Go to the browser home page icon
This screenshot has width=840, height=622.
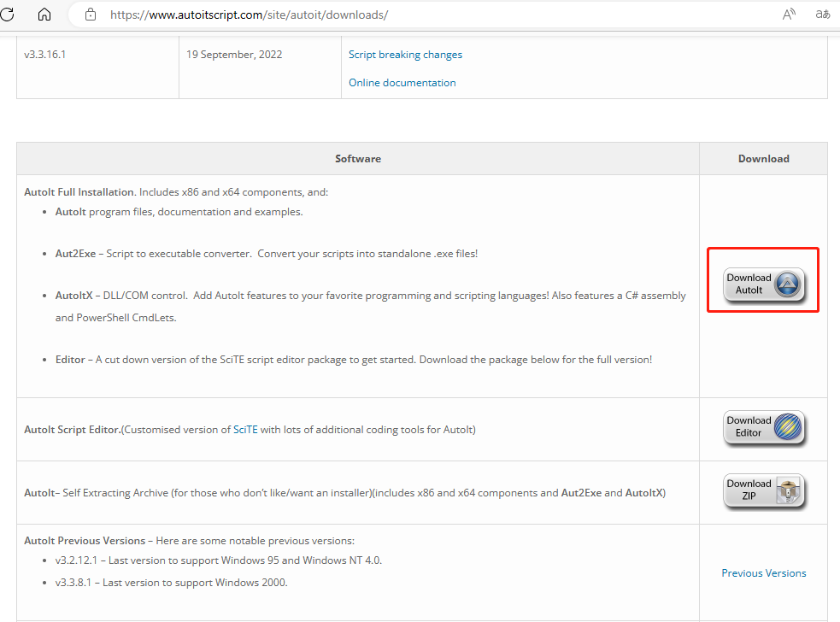(x=44, y=15)
